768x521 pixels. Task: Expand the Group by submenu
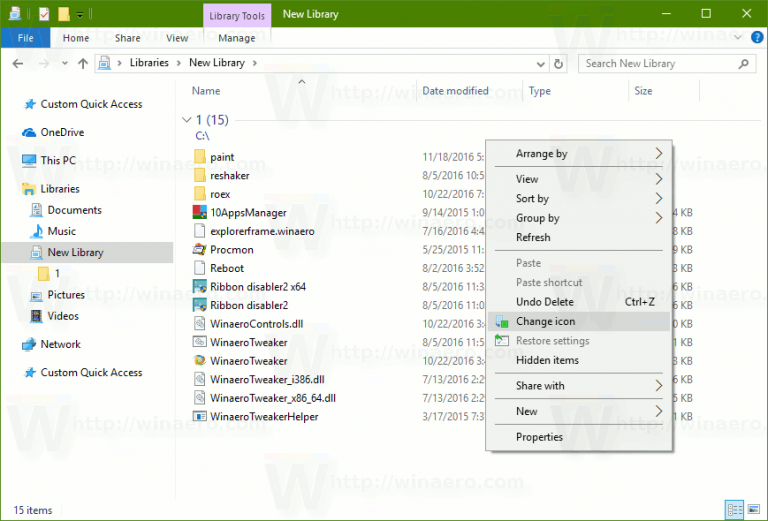578,218
